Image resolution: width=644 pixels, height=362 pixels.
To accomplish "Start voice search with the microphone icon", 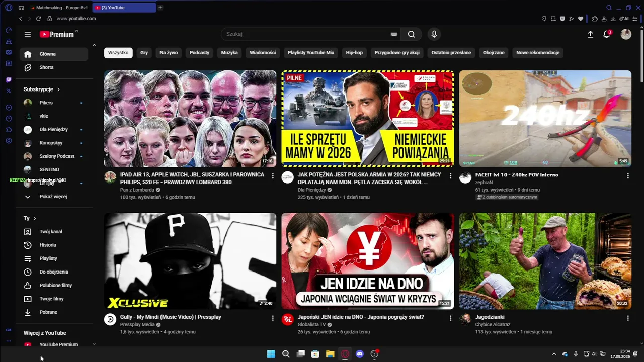I will click(434, 34).
